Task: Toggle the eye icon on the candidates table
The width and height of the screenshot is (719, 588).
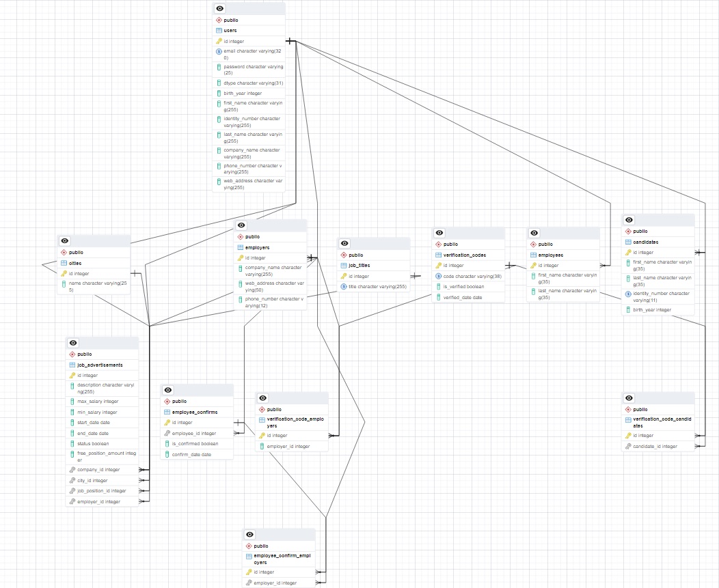Action: tap(628, 220)
